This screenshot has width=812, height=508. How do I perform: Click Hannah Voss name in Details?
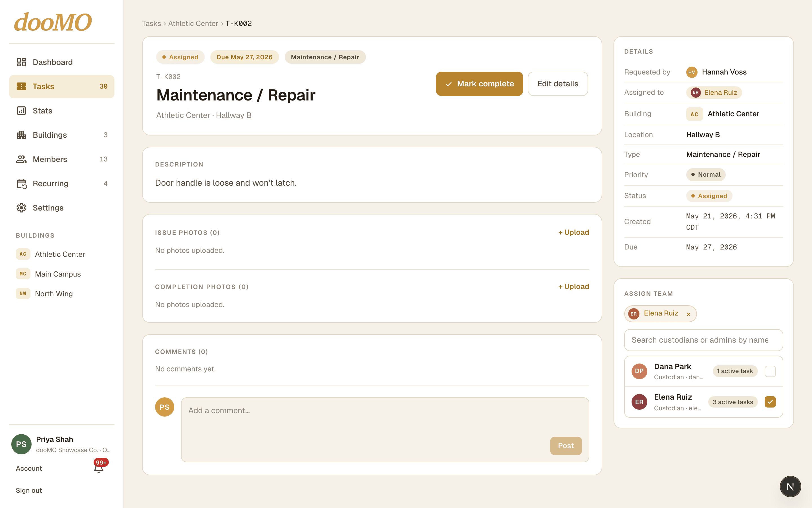coord(724,72)
